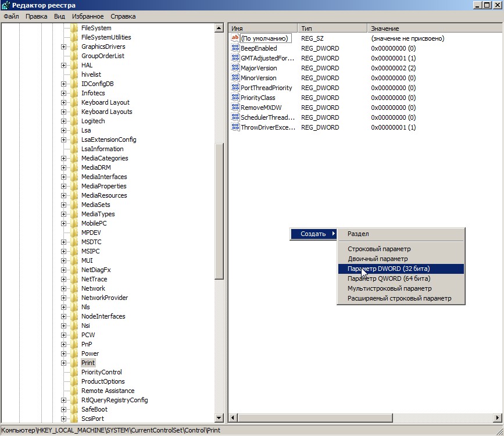Image resolution: width=504 pixels, height=436 pixels.
Task: Click the folder icon beside SafeBoot
Action: click(x=74, y=409)
